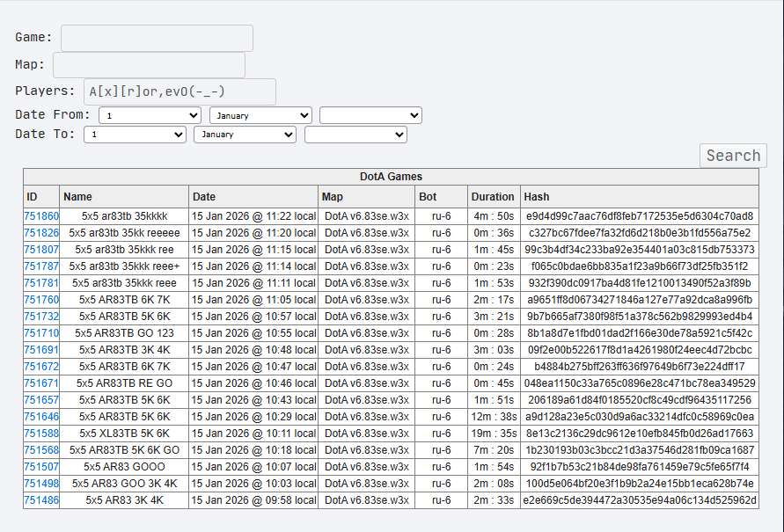This screenshot has height=532, width=784.
Task: Open game ID 751732
Action: (x=41, y=317)
